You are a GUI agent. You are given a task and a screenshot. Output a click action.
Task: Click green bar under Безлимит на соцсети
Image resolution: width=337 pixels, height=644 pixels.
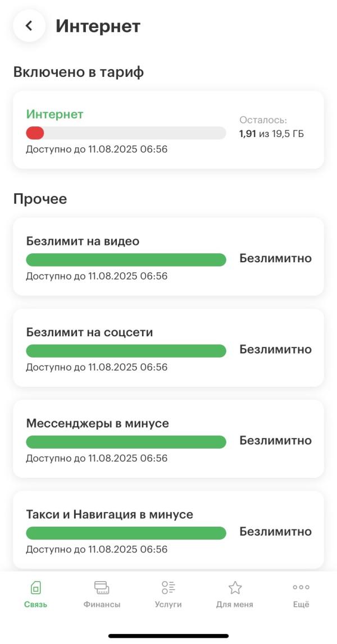[x=126, y=351]
